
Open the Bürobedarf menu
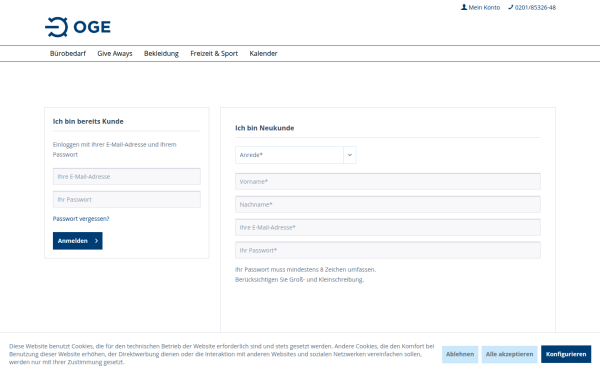coord(68,54)
